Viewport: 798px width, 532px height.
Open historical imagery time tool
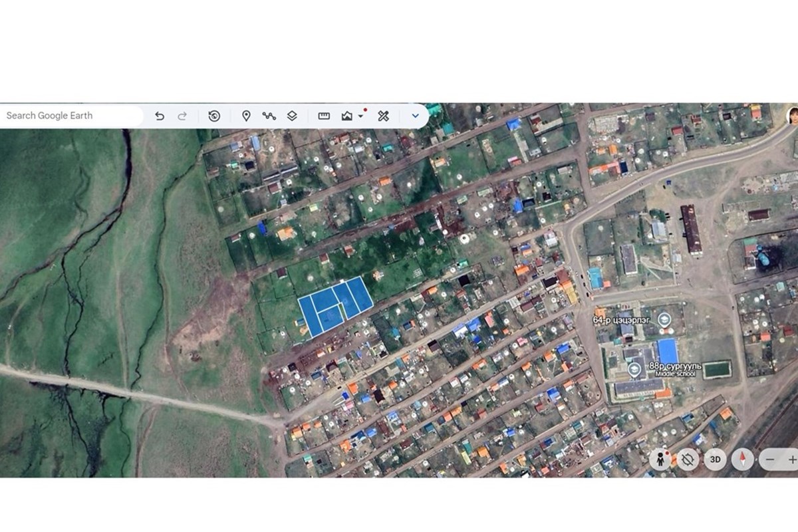214,116
